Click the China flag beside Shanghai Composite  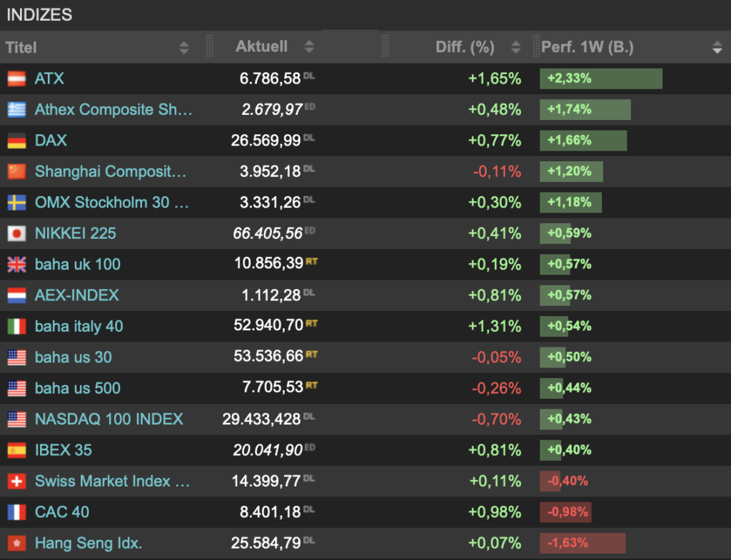pos(17,171)
